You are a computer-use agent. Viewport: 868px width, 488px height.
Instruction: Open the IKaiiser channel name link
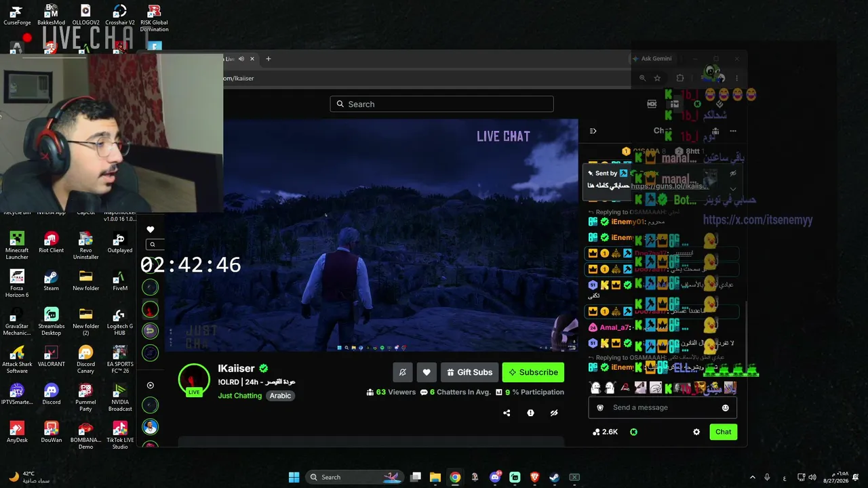click(236, 369)
